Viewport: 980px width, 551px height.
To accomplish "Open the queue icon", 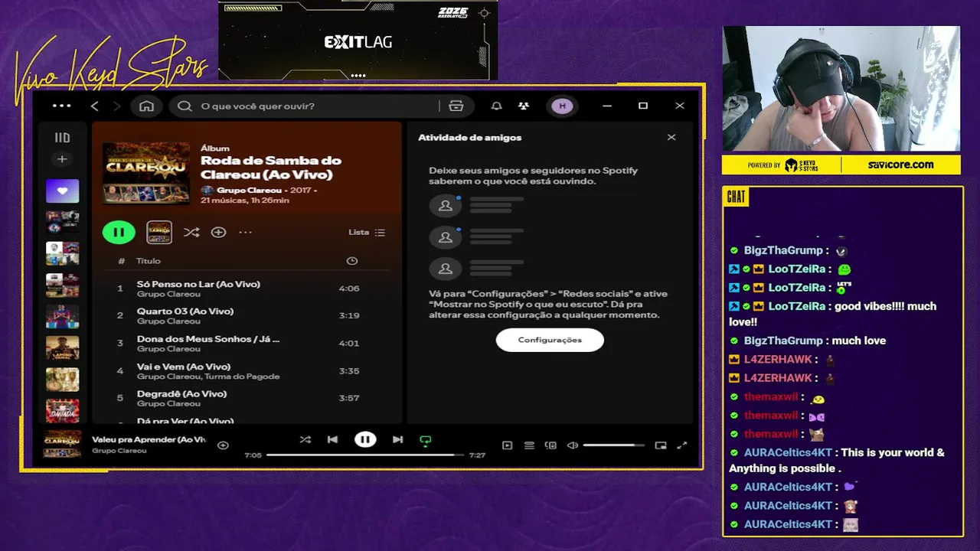I will 529,445.
